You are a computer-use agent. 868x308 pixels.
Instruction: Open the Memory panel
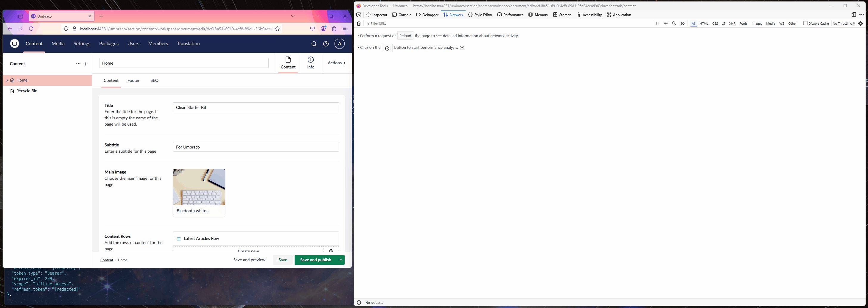coord(538,15)
